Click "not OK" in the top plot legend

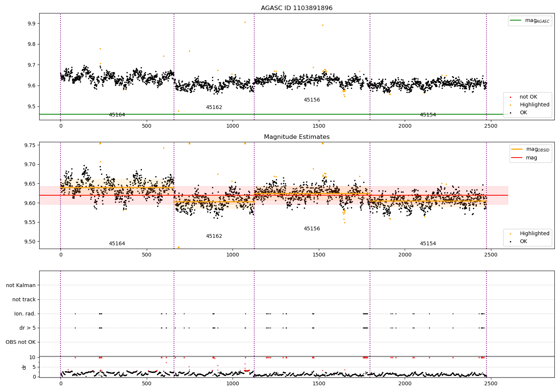(x=528, y=97)
